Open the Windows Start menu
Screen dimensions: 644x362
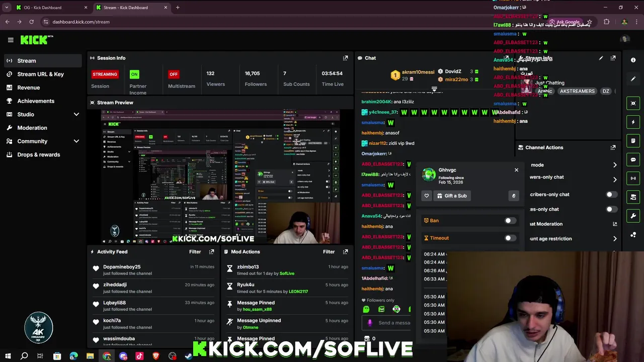[8, 356]
